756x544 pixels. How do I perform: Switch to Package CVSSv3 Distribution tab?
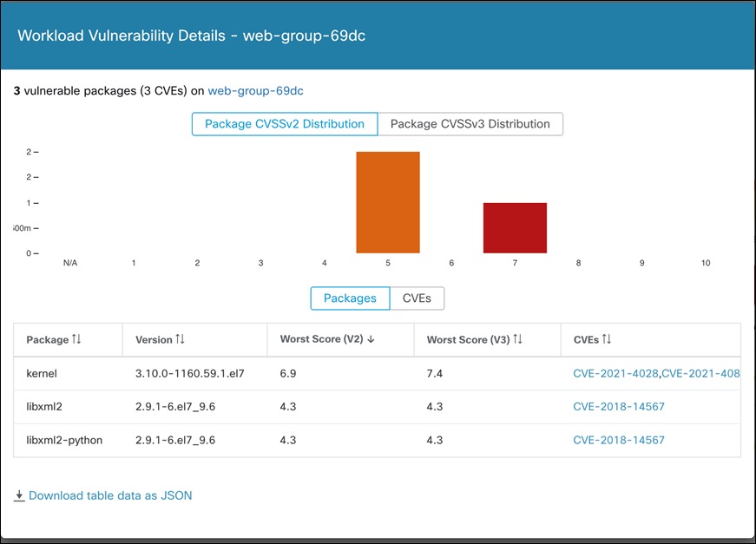470,124
